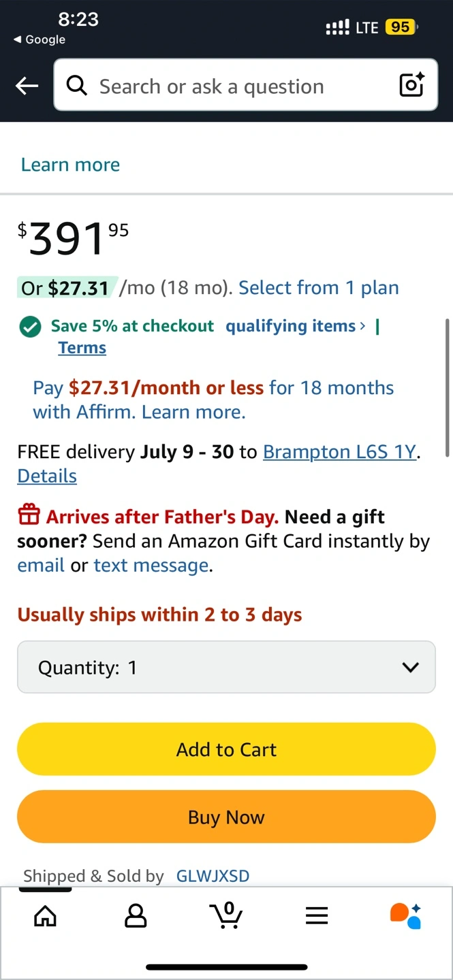This screenshot has height=980, width=453.
Task: Open the delivery Details link
Action: (x=47, y=476)
